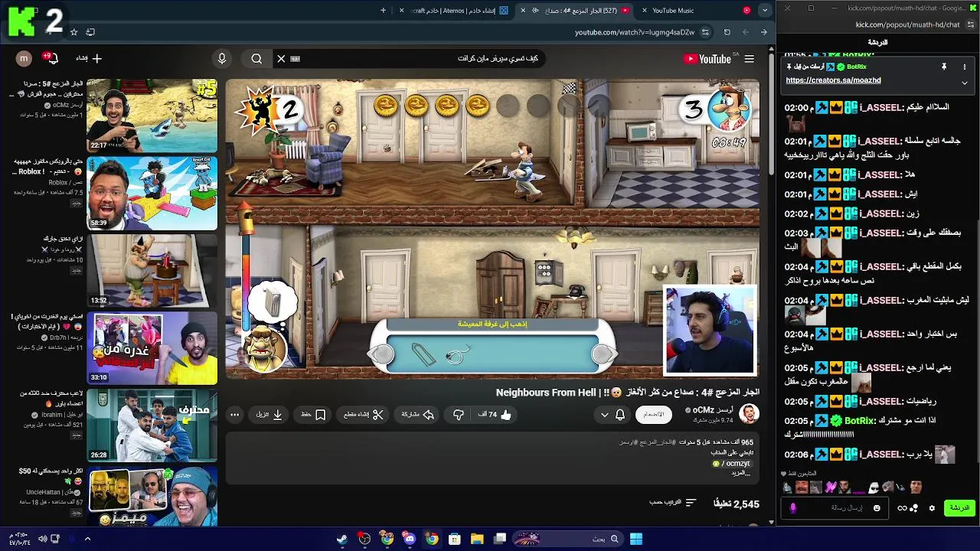Select the active YouTube video tab (527)
This screenshot has height=551, width=980.
[x=576, y=11]
